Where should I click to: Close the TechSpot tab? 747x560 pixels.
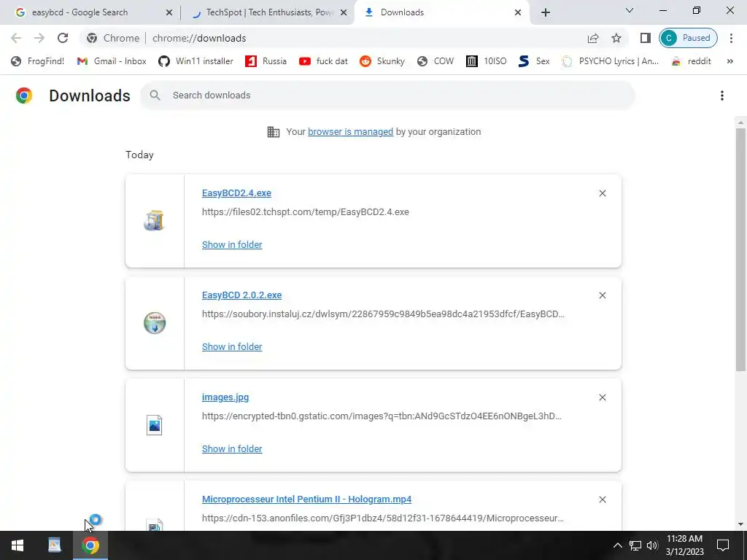344,13
